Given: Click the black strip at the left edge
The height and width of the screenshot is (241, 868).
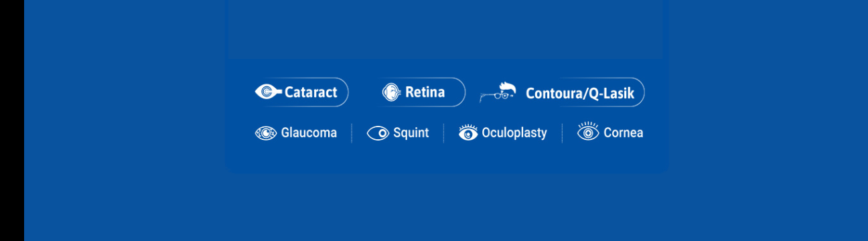Looking at the screenshot, I should click(12, 120).
